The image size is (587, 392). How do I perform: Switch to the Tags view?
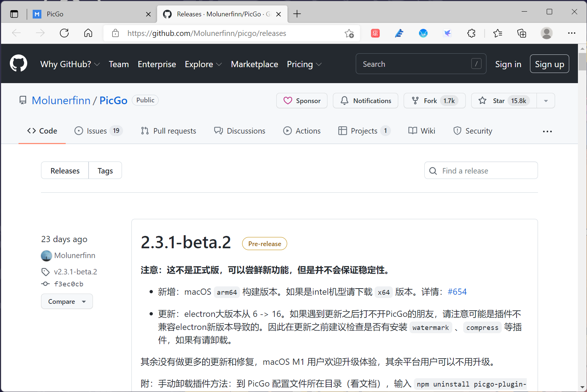pos(105,170)
